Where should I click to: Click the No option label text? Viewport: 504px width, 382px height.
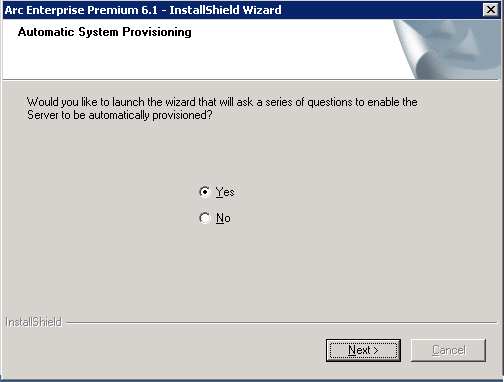click(x=223, y=218)
